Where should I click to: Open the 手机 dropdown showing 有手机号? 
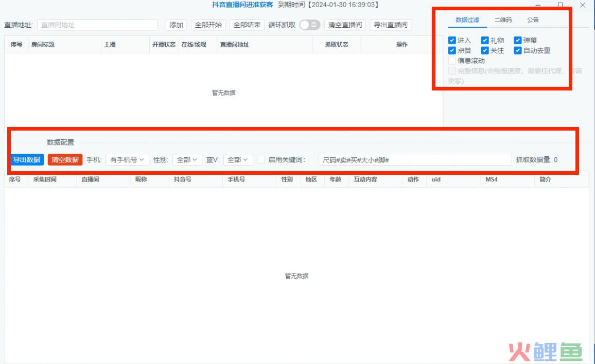[x=127, y=159]
